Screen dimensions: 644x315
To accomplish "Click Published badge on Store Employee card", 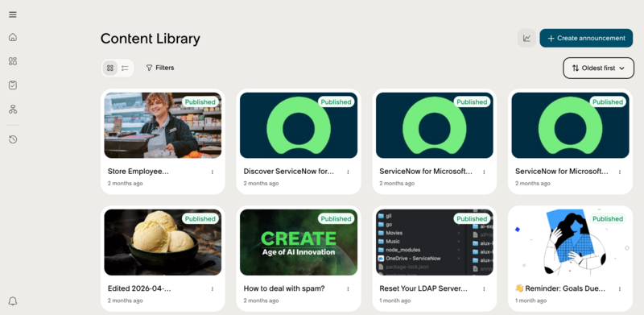I will (x=200, y=102).
